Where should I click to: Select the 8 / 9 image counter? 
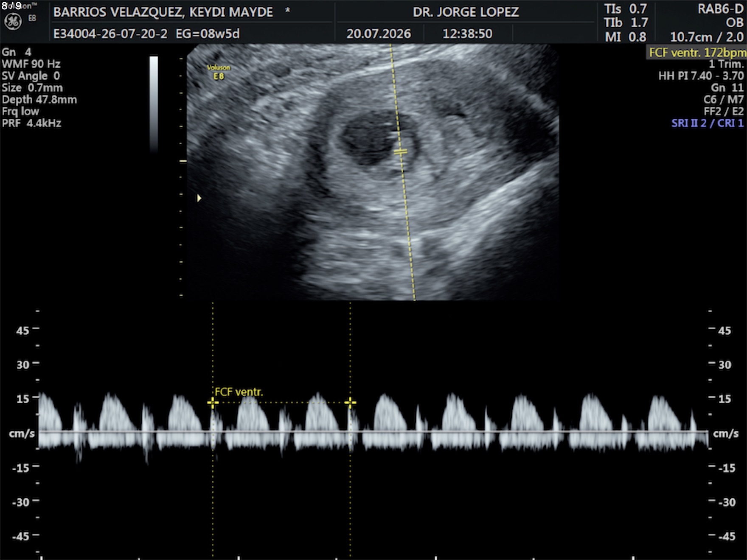pos(11,6)
